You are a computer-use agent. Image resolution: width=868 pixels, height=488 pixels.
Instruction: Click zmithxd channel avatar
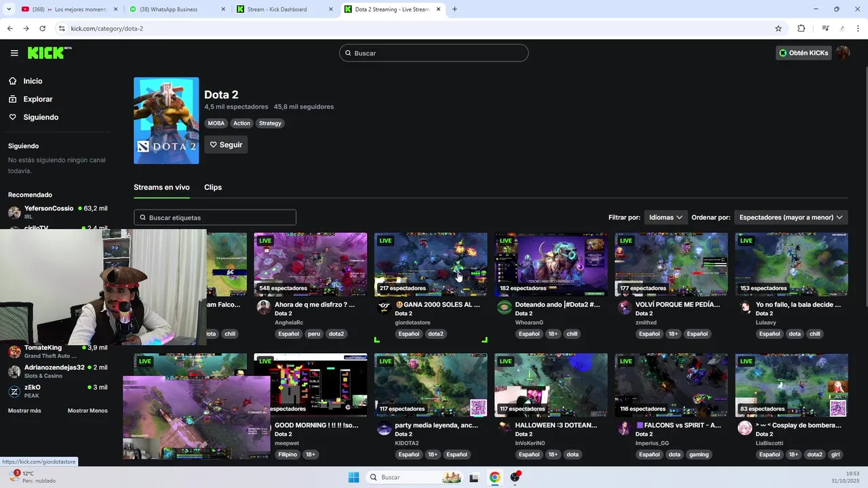(x=625, y=307)
